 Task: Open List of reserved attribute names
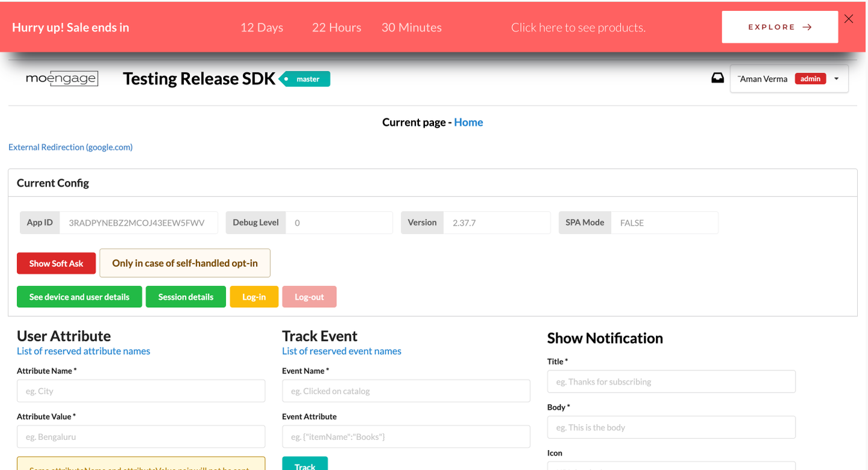click(x=84, y=351)
